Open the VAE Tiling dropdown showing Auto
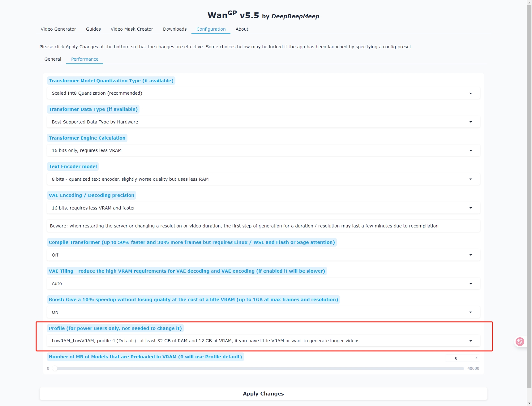The width and height of the screenshot is (532, 406). [x=263, y=283]
